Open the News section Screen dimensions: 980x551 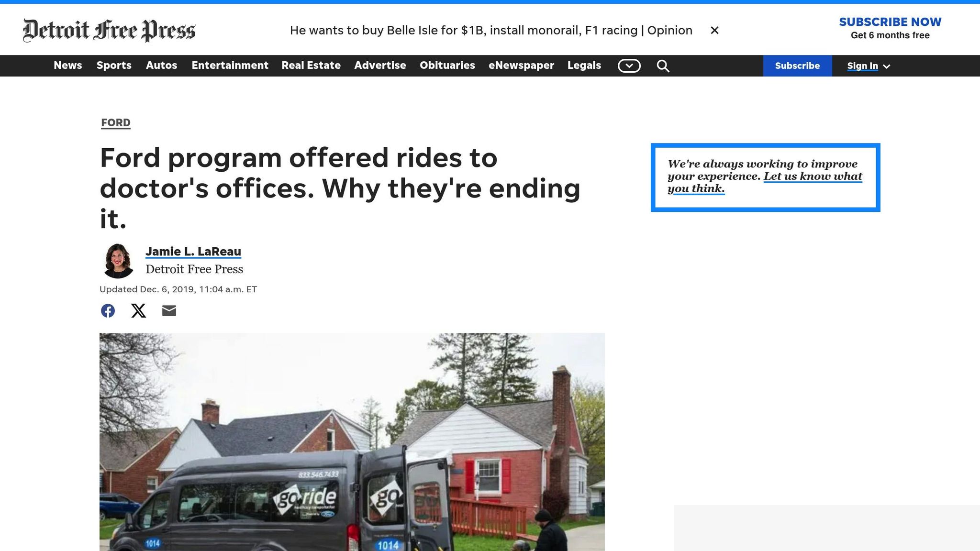(67, 66)
